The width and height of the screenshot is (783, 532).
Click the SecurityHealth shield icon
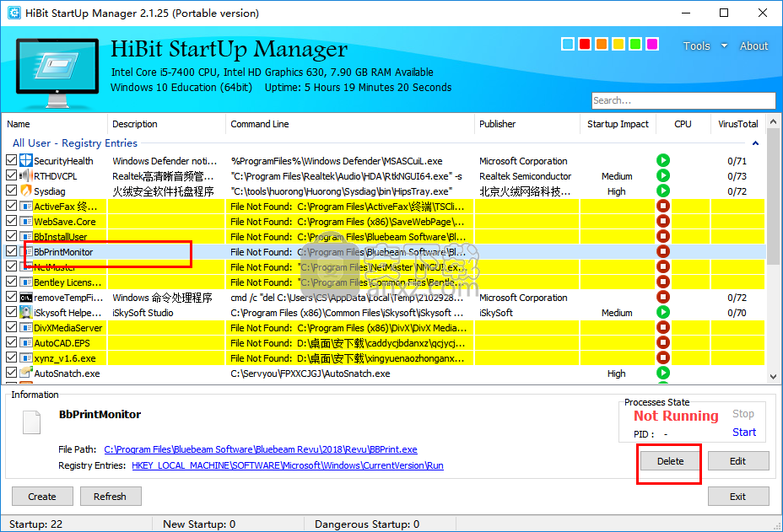26,161
